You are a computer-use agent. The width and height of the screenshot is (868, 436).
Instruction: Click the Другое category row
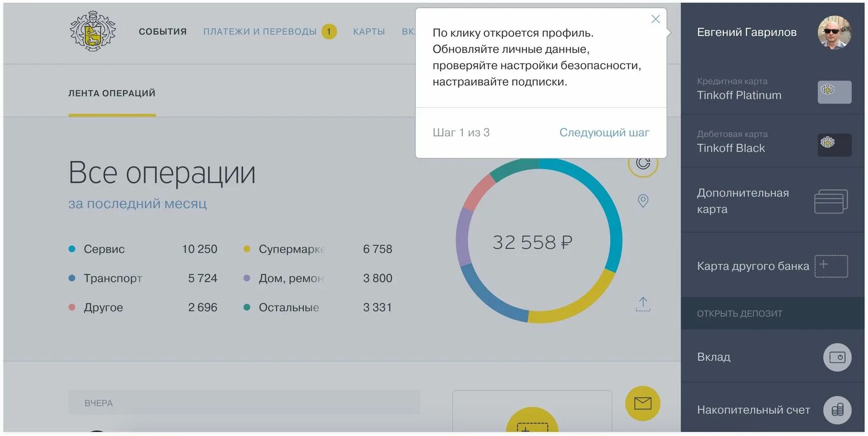[143, 307]
